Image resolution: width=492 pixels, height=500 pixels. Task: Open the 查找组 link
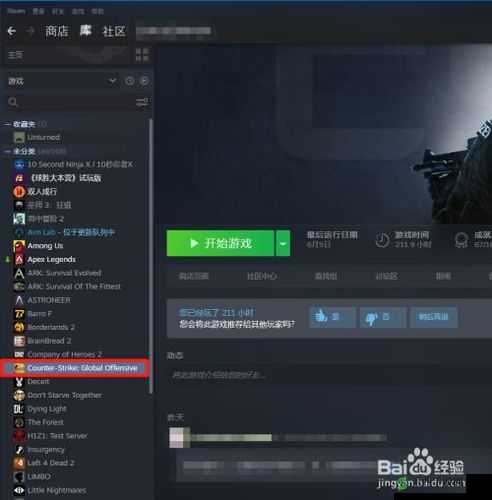click(x=326, y=276)
